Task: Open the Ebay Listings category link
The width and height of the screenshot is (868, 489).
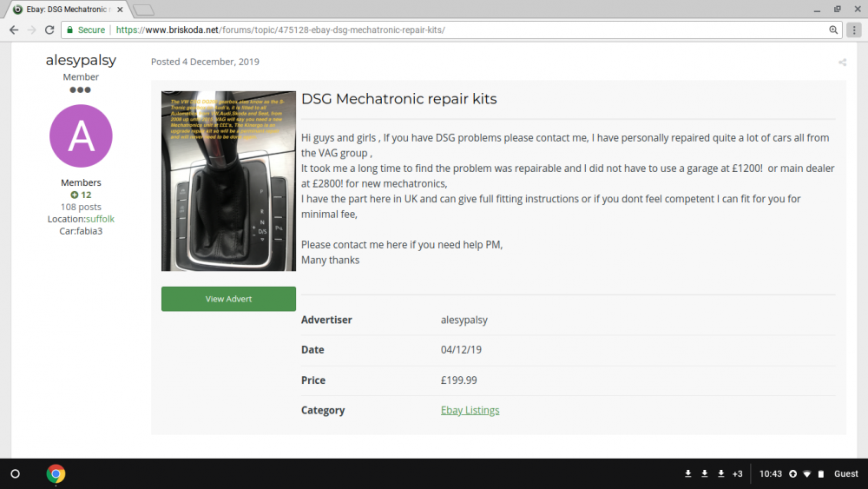Action: (x=470, y=410)
